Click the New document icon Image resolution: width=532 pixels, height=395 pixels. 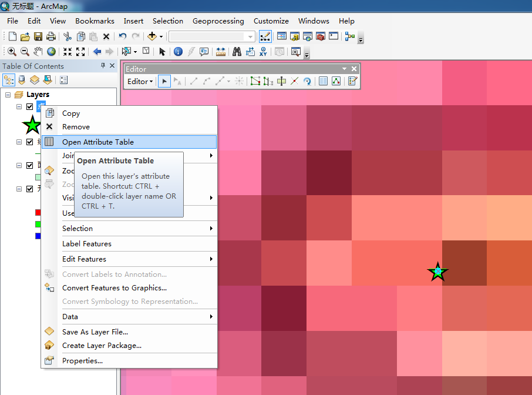pyautogui.click(x=12, y=36)
